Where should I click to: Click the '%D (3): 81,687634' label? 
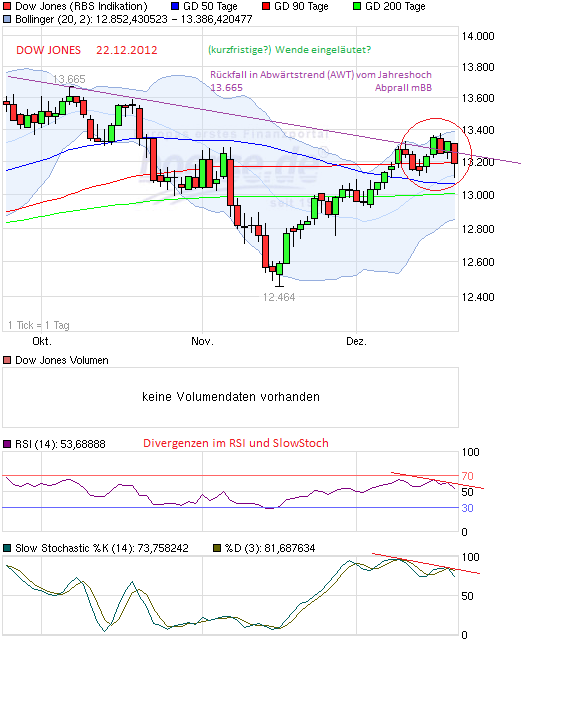270,548
